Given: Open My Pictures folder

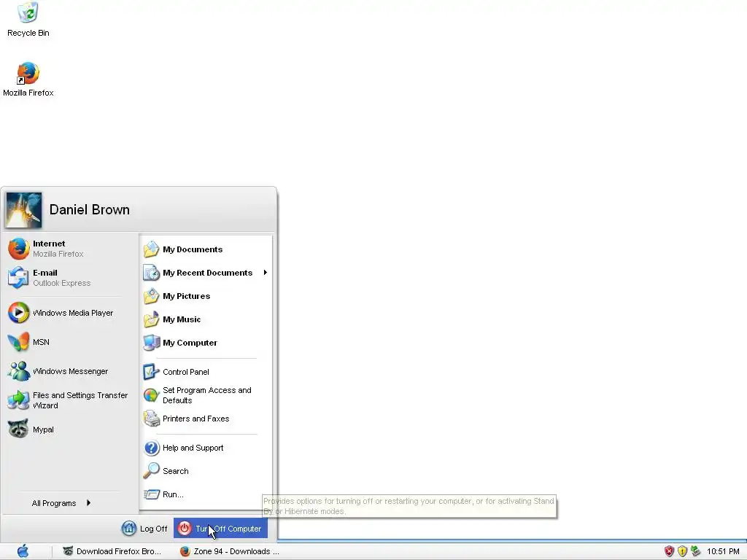Looking at the screenshot, I should click(x=206, y=296).
